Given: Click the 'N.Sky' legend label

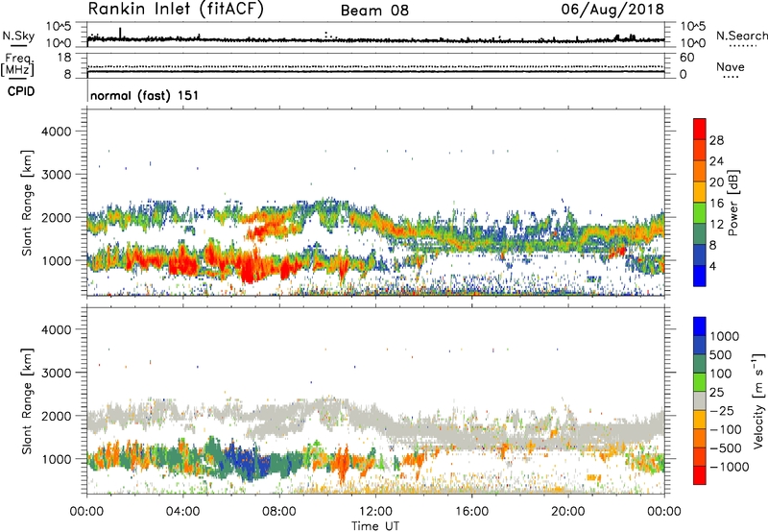Looking at the screenshot, I should [x=18, y=36].
